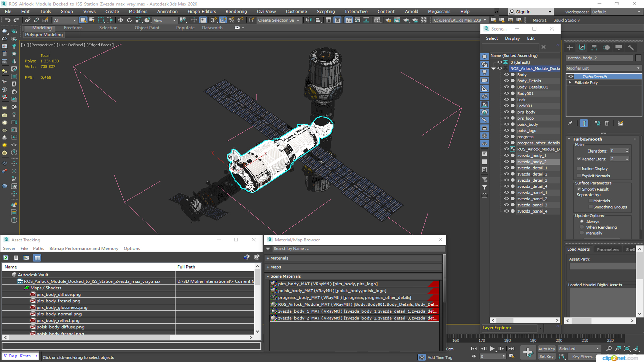Image resolution: width=644 pixels, height=362 pixels.
Task: Open the Create command panel tab
Action: 570,47
